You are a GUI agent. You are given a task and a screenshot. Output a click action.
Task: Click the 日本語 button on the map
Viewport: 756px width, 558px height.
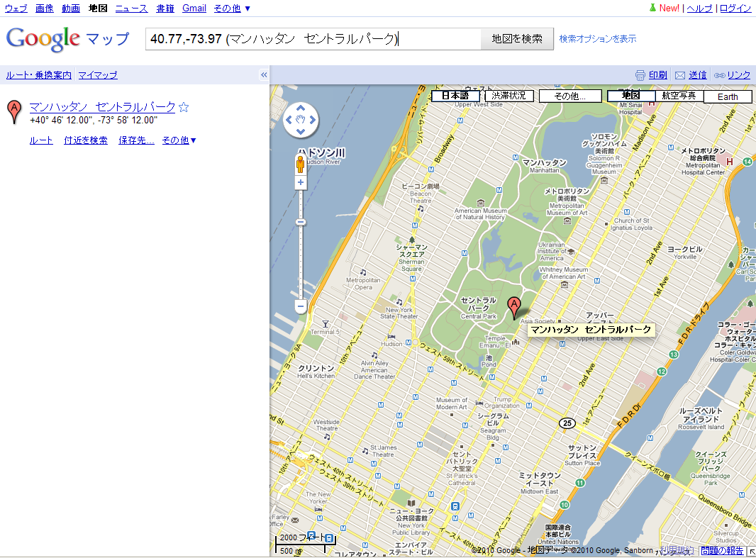pos(455,96)
